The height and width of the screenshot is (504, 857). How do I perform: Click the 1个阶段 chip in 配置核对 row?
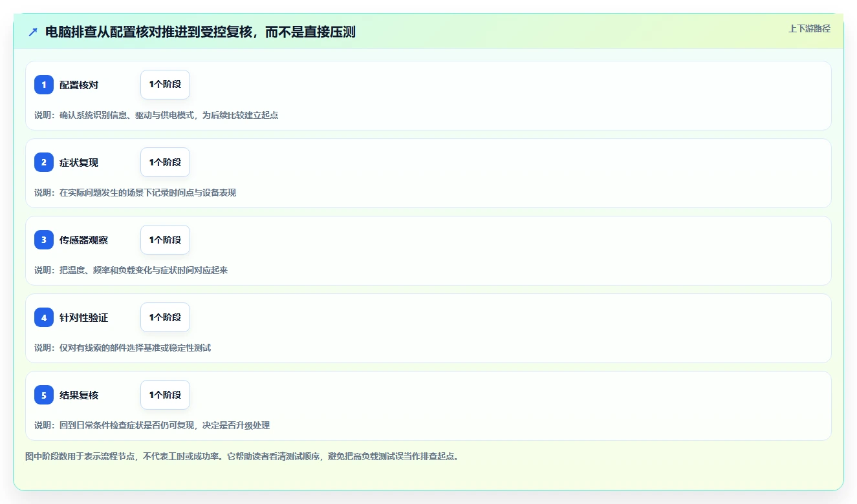(x=165, y=85)
